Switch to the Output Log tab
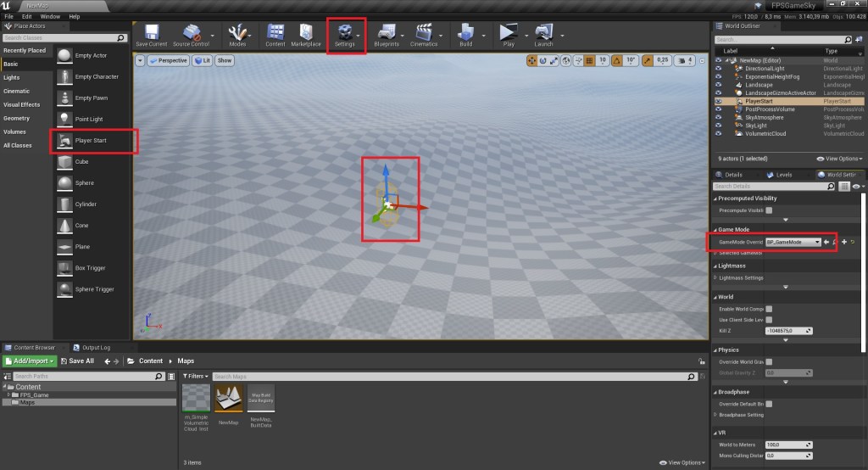This screenshot has height=470, width=868. 94,347
